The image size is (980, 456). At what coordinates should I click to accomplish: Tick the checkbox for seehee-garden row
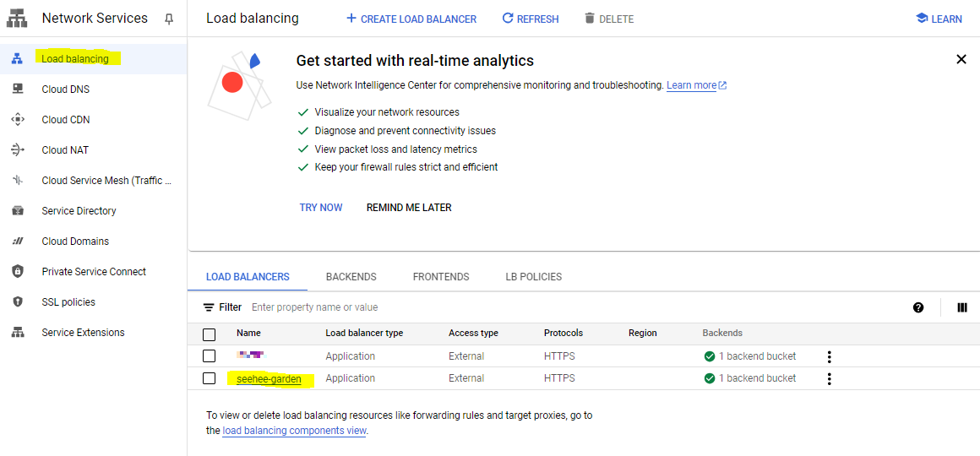pos(210,378)
